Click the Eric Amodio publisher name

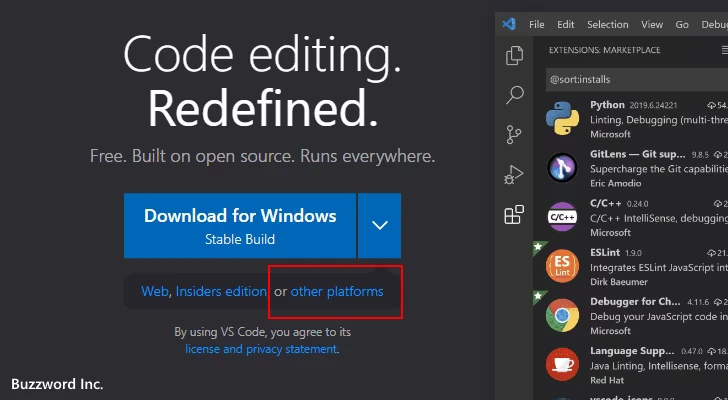(x=616, y=183)
